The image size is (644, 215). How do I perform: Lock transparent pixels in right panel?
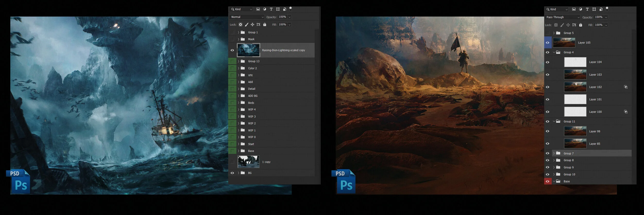click(556, 25)
